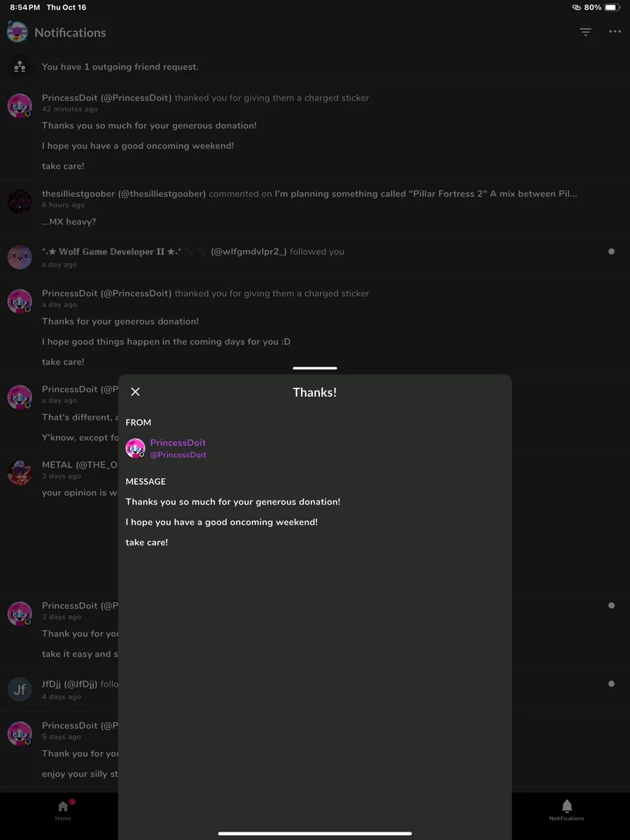
Task: Tap the @PrincessDoit handle in the sheet
Action: pos(178,455)
